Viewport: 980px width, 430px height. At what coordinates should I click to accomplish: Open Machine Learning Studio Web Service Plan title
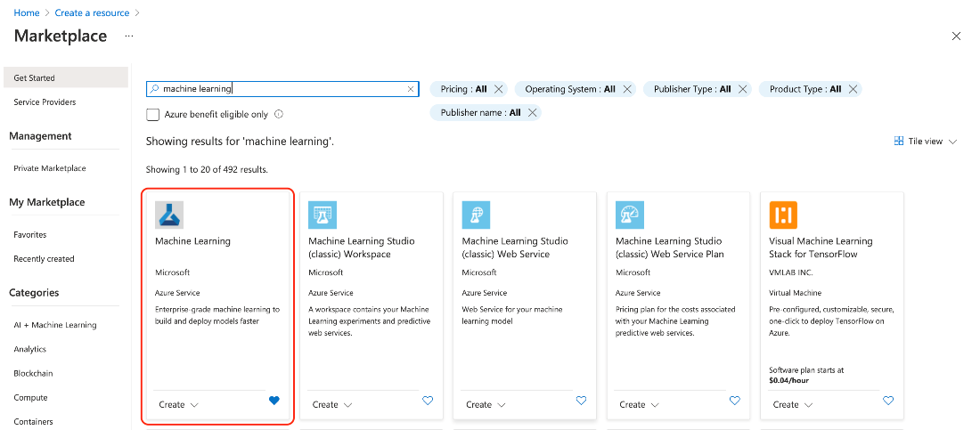pos(669,247)
